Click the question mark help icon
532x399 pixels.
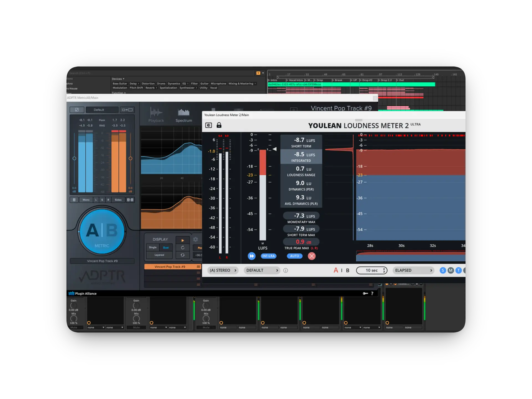pos(372,293)
